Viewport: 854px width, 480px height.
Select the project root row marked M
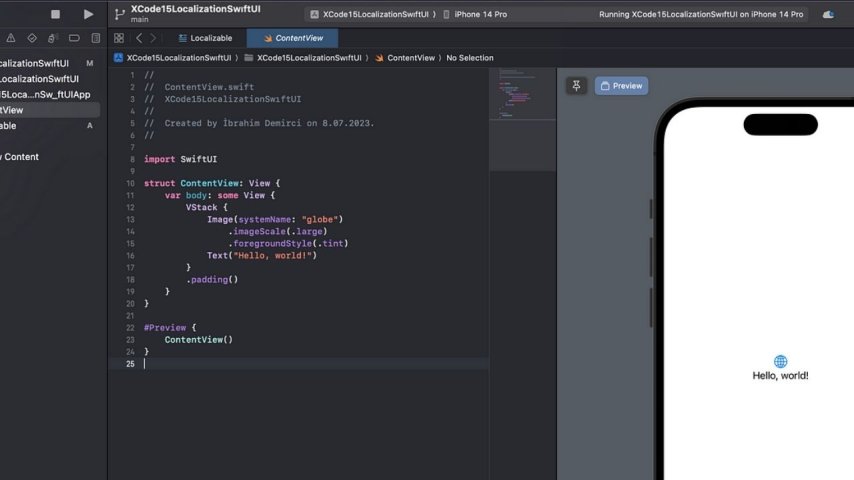[48, 63]
